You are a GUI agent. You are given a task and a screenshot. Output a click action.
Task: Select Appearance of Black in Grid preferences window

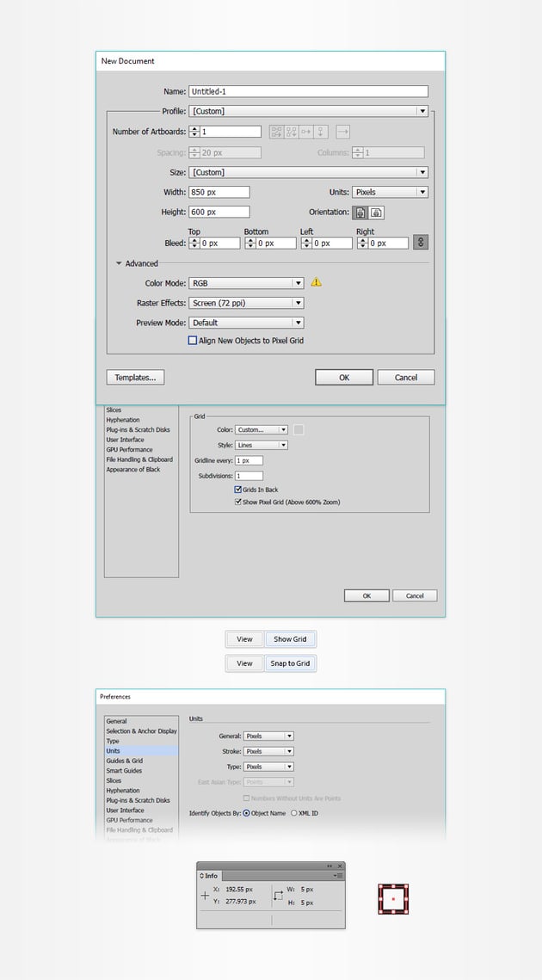pos(133,470)
